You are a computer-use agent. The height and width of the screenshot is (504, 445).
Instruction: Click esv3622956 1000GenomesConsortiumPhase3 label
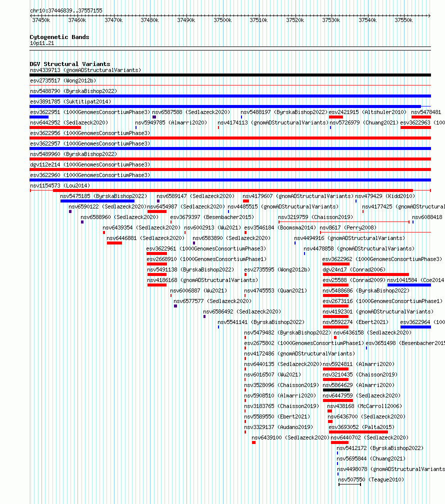pyautogui.click(x=90, y=133)
